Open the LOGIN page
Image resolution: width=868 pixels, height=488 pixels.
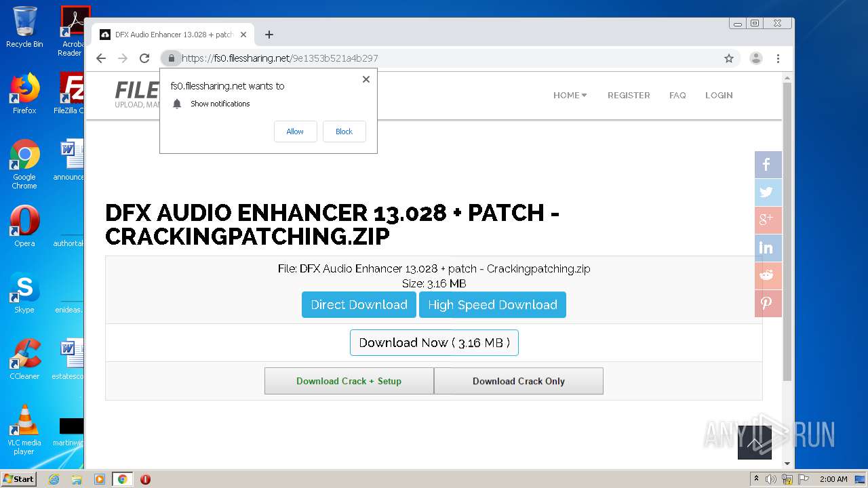(719, 96)
